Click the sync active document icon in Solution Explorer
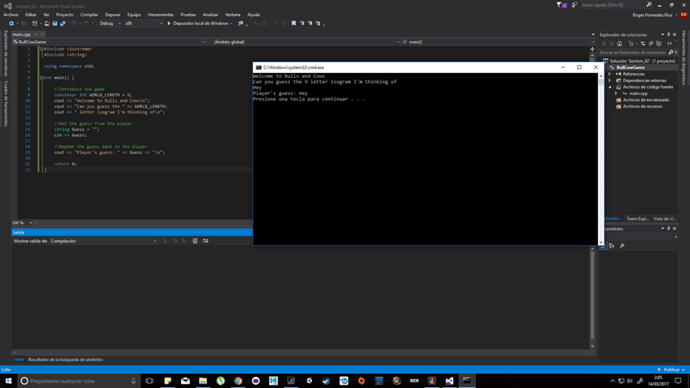 643,44
